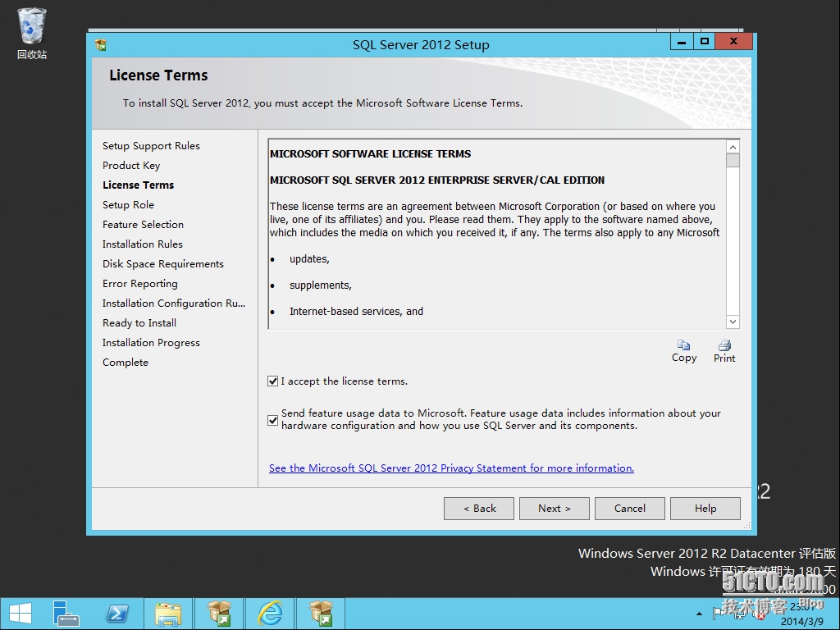Maximize the SQL Server 2012 Setup window
The width and height of the screenshot is (840, 630).
[x=705, y=42]
